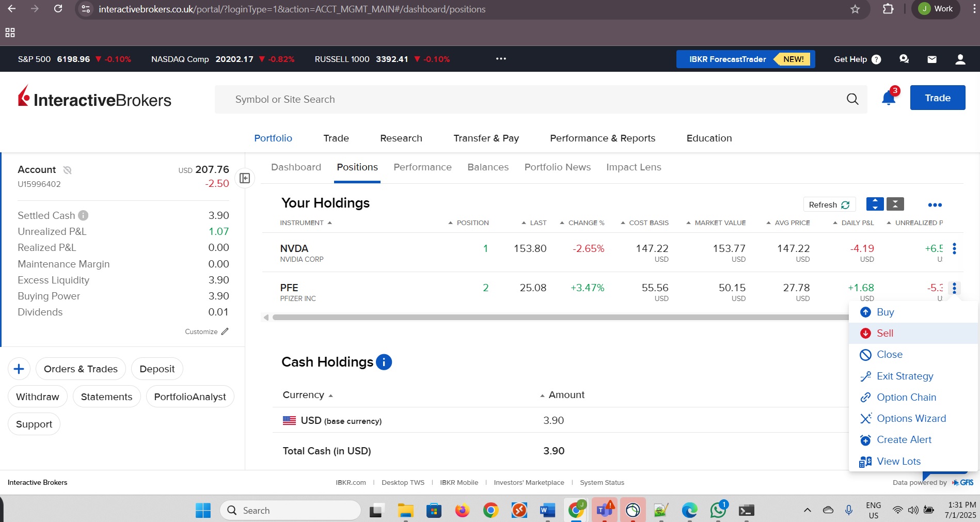Screen dimensions: 980x522
Task: Click the Deposit button
Action: (x=157, y=369)
